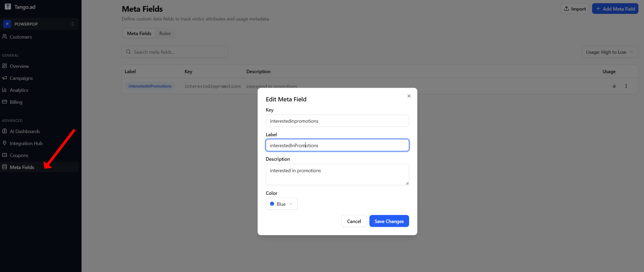Open the three-dot menu for interestedInPromotions row
Screen dimensions: 644x272
tap(626, 86)
